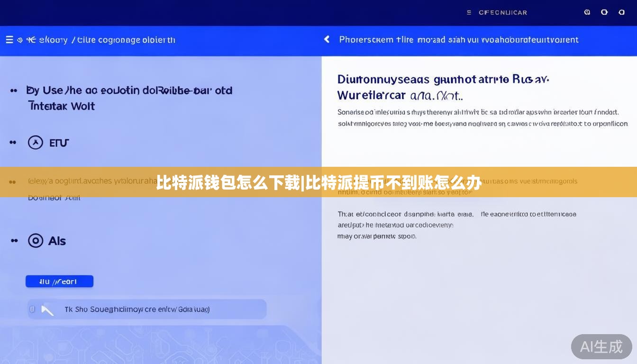Click the rightmost circular icon in the navy header

click(x=621, y=12)
